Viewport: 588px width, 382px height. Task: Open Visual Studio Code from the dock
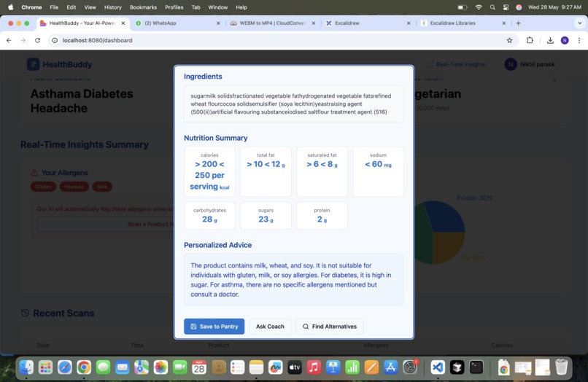click(x=438, y=367)
